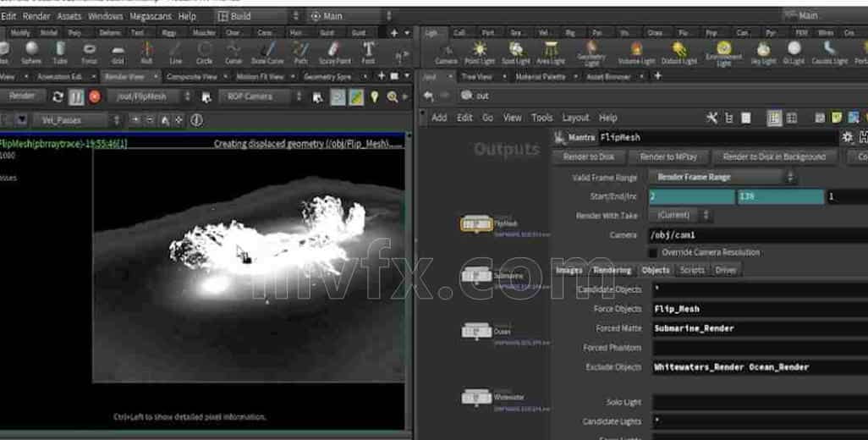Open the Render menu
The width and height of the screenshot is (868, 440).
[x=36, y=16]
